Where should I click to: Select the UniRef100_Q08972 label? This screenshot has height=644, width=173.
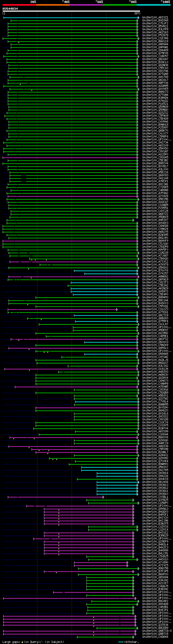(x=155, y=292)
